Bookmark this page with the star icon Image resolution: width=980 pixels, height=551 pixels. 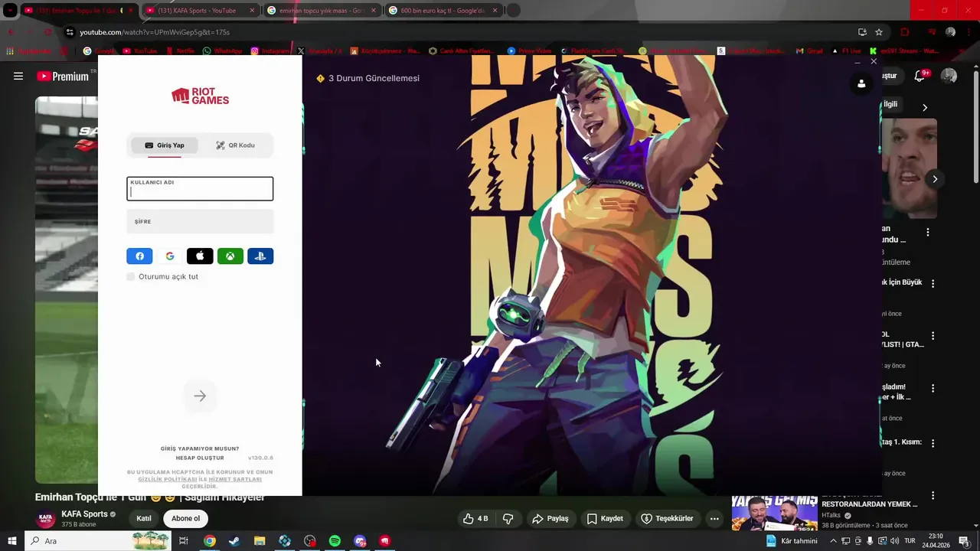click(879, 32)
